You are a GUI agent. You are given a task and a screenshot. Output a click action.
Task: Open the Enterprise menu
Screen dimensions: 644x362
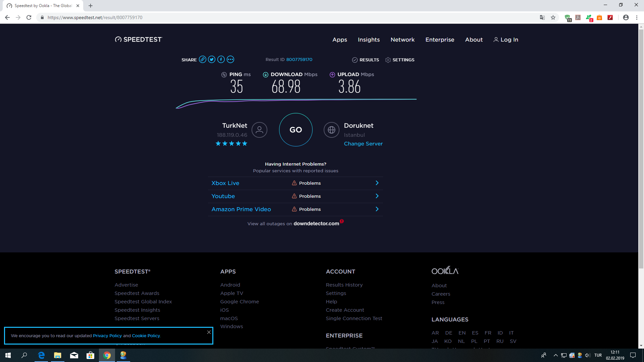click(440, 40)
